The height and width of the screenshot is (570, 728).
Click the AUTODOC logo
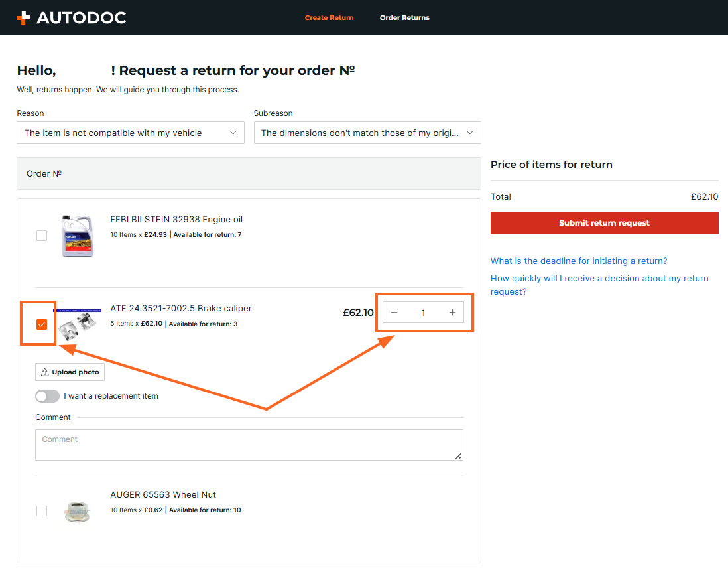71,18
